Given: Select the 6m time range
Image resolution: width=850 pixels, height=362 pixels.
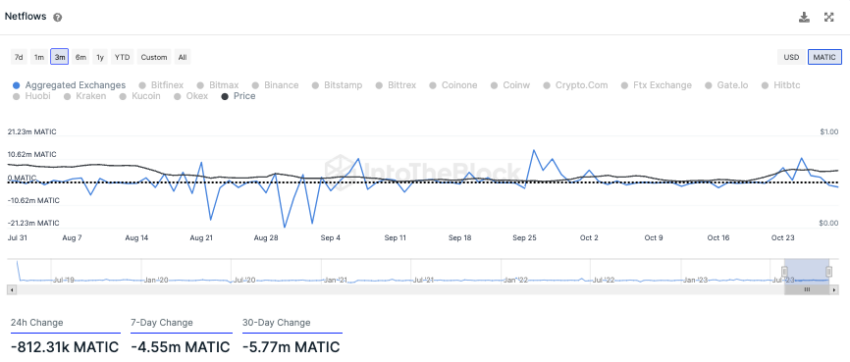Looking at the screenshot, I should [81, 57].
